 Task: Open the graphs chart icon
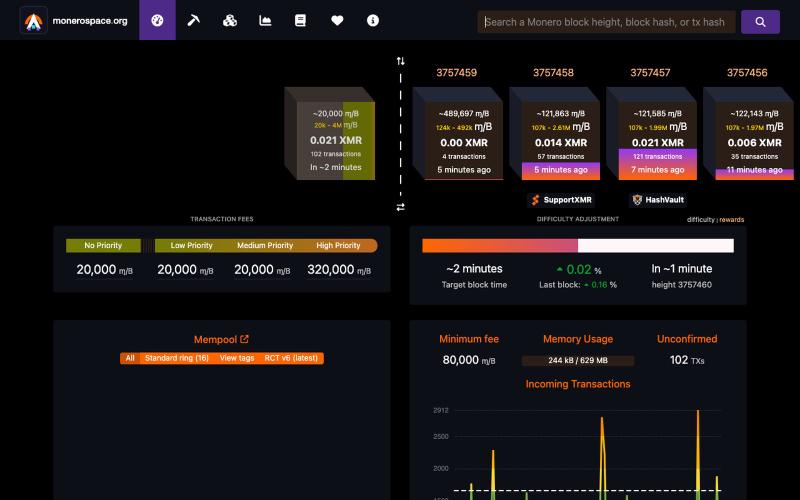click(x=265, y=20)
